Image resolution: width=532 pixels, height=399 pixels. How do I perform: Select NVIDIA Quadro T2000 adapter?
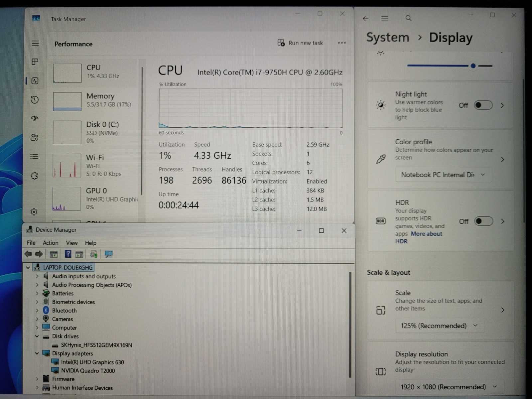[x=88, y=370]
